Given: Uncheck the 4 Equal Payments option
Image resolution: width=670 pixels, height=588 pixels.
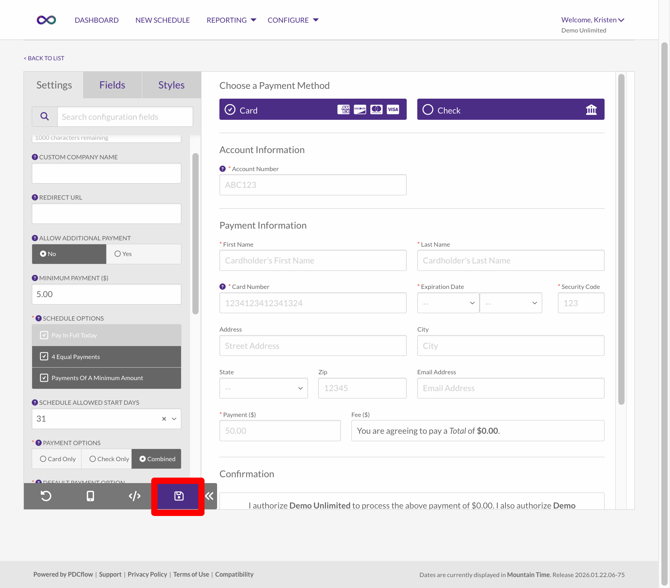Looking at the screenshot, I should coord(44,357).
